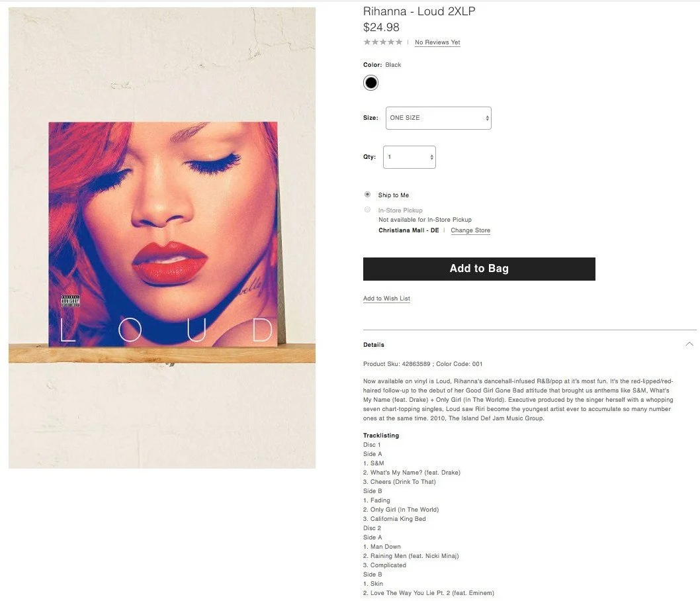700x601 pixels.
Task: Click the Details section heading
Action: 374,345
